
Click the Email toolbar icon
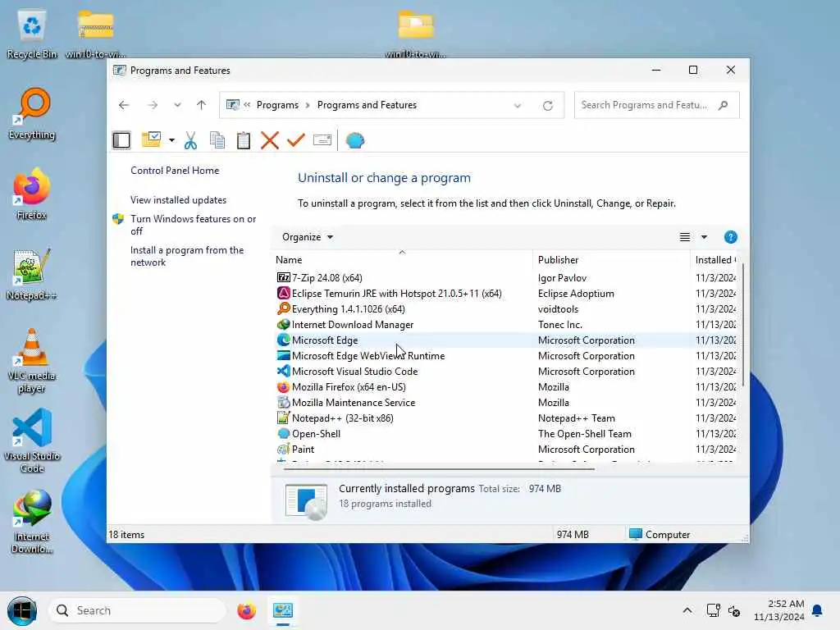pyautogui.click(x=322, y=140)
